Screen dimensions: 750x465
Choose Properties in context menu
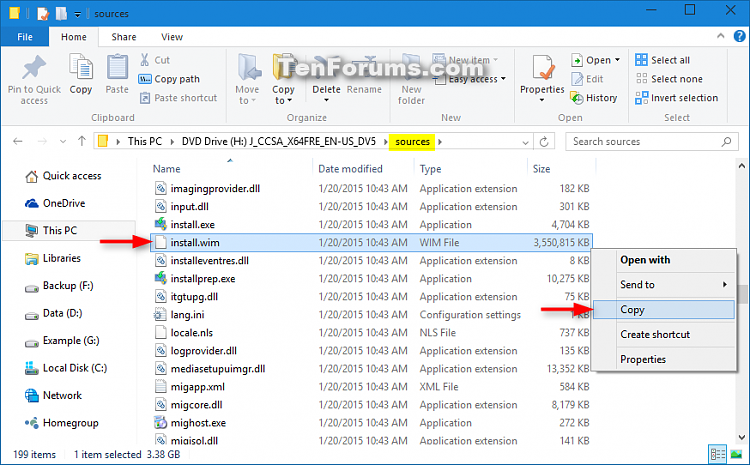pos(664,359)
